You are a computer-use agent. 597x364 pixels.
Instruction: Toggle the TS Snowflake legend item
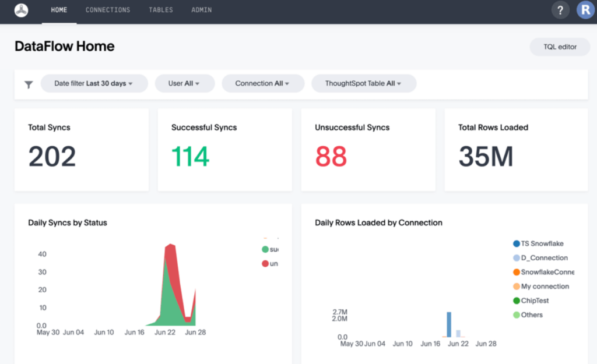(538, 243)
